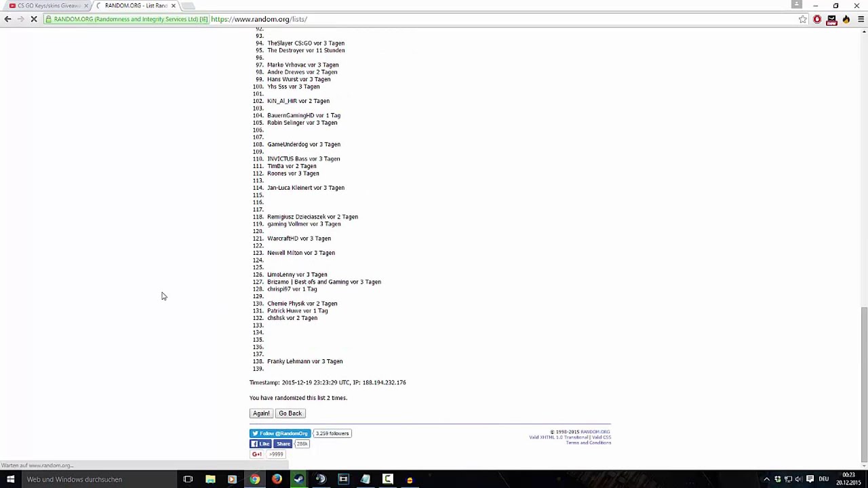Click entry 118 Remigiusz Dzieciaszek

pos(313,217)
